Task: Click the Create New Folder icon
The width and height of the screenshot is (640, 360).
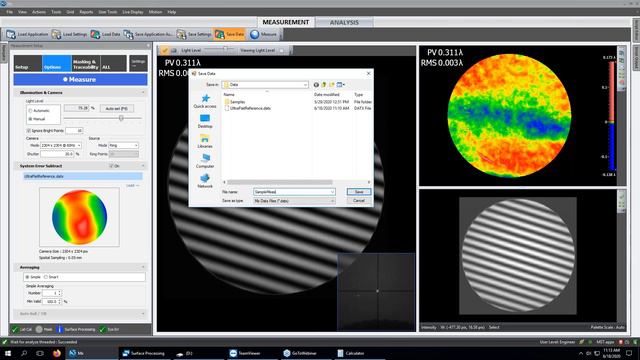Action: (x=331, y=84)
